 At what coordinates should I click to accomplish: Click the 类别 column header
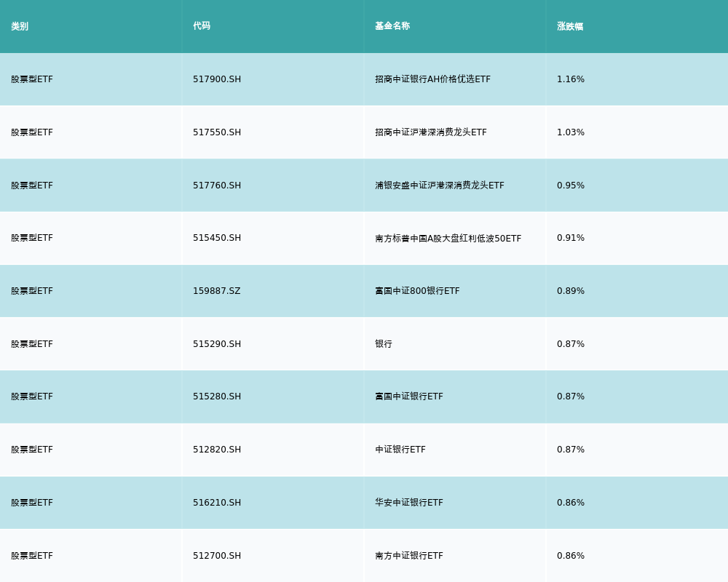click(20, 26)
